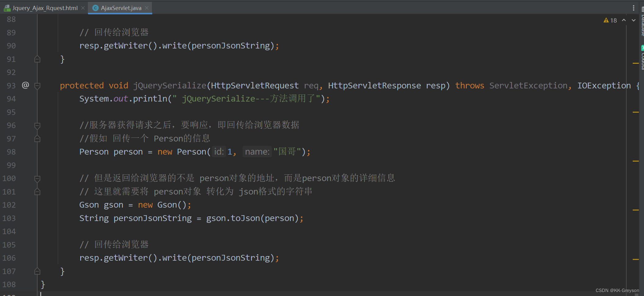Click line number 98 in gutter

(11, 152)
